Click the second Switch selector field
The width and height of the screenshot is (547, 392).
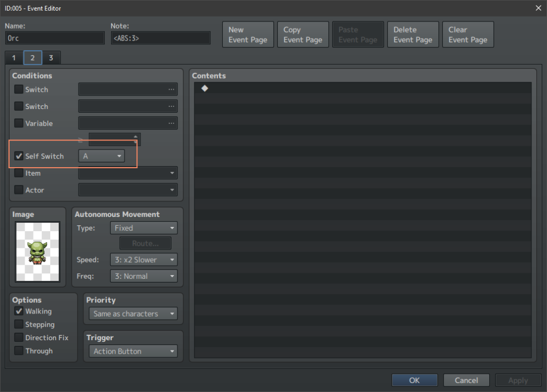(x=128, y=106)
